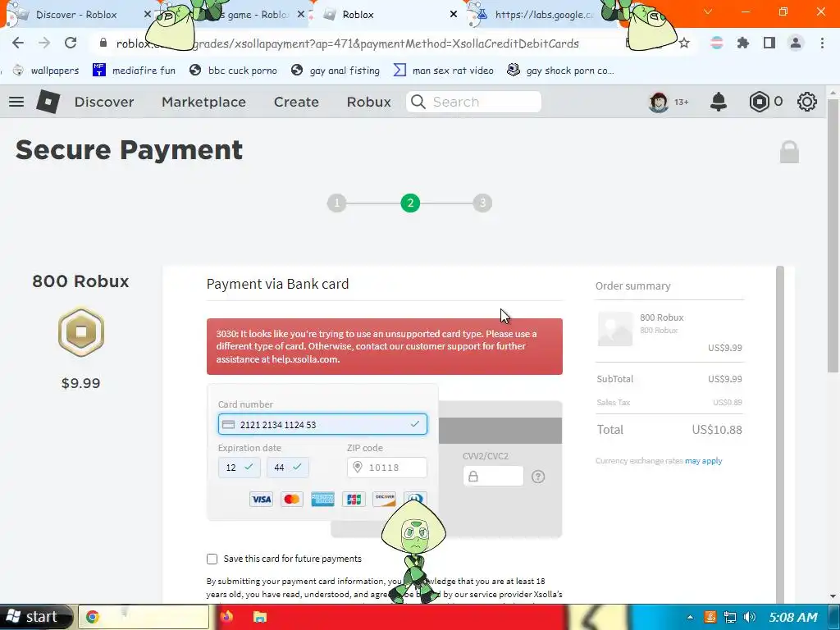Click the Chrome taskbar button
The width and height of the screenshot is (840, 630).
[x=144, y=617]
